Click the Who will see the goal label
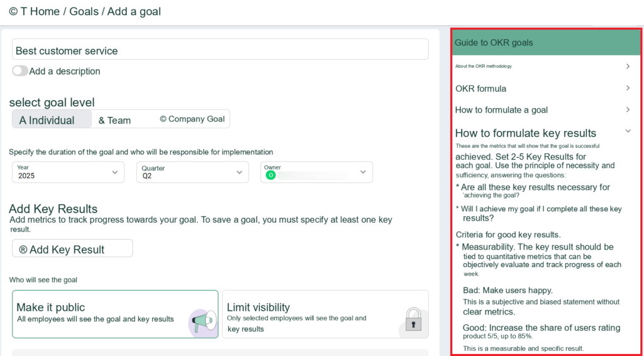Image resolution: width=644 pixels, height=356 pixels. click(43, 280)
